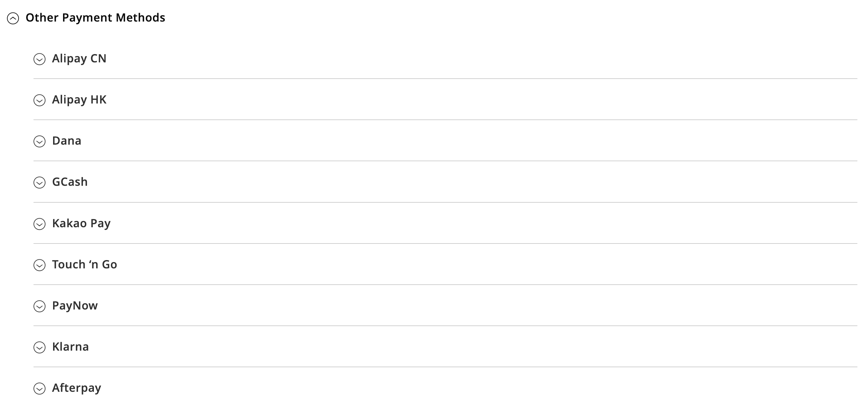Toggle the Alipay HK option
868x416 pixels.
[x=40, y=100]
